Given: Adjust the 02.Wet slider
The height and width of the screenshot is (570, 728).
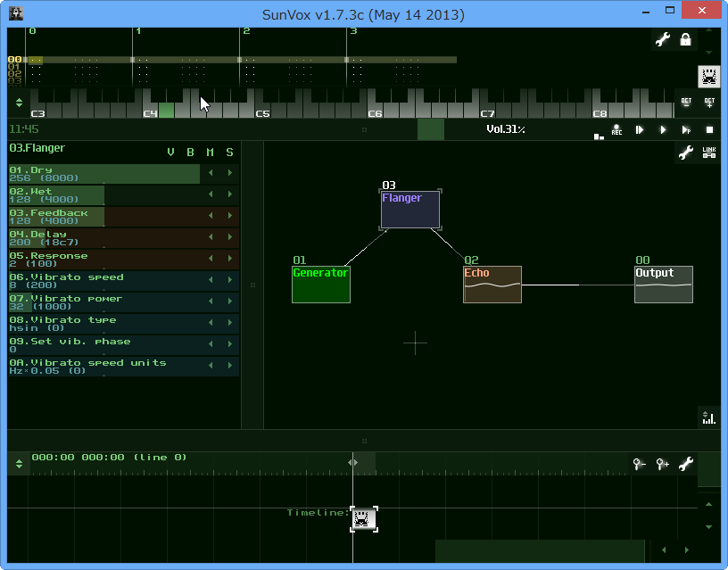Looking at the screenshot, I should [104, 195].
